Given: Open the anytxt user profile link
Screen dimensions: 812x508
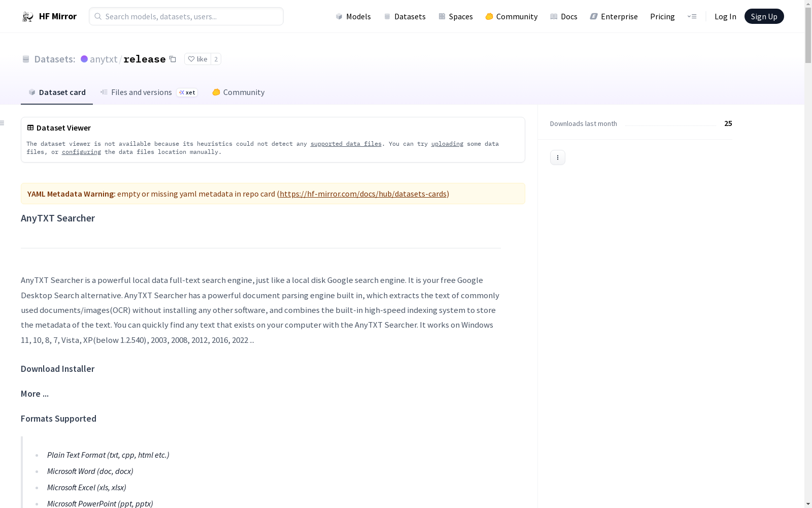Looking at the screenshot, I should click(x=104, y=59).
